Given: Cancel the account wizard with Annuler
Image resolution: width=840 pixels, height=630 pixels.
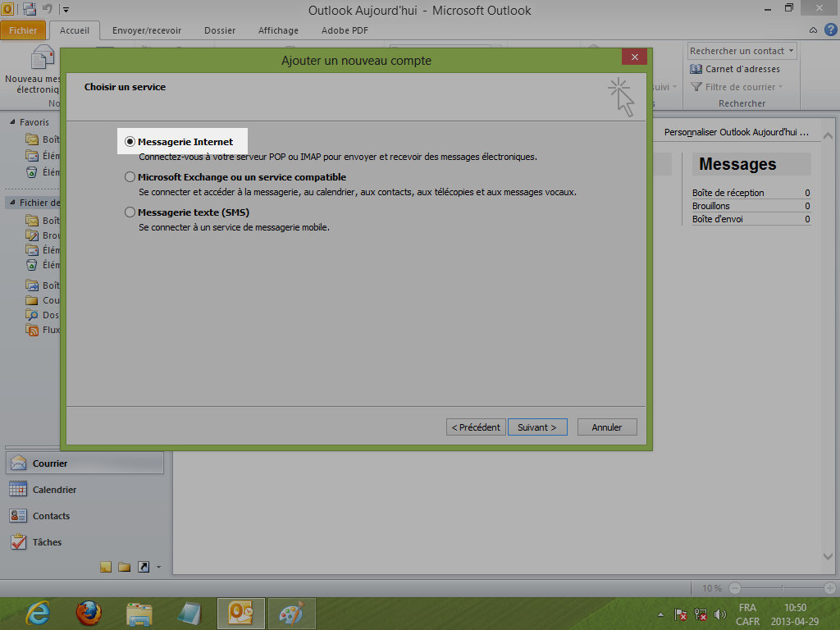Looking at the screenshot, I should tap(607, 427).
